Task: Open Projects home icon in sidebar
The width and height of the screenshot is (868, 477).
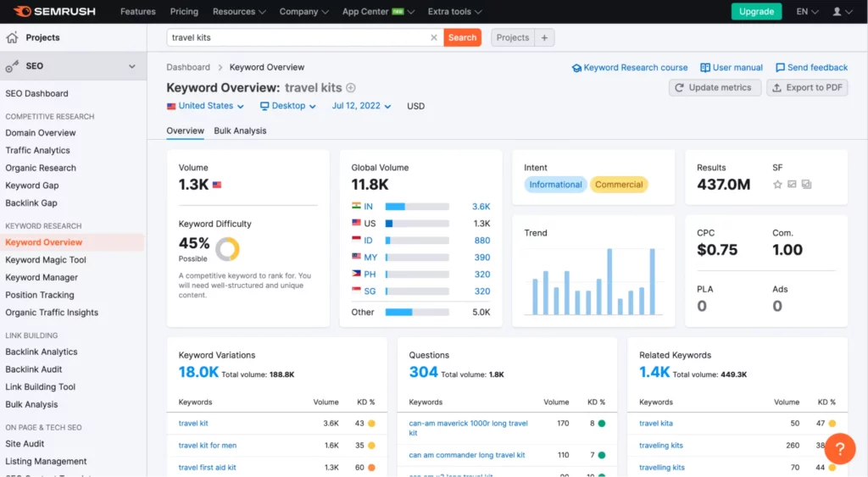Action: click(x=12, y=37)
